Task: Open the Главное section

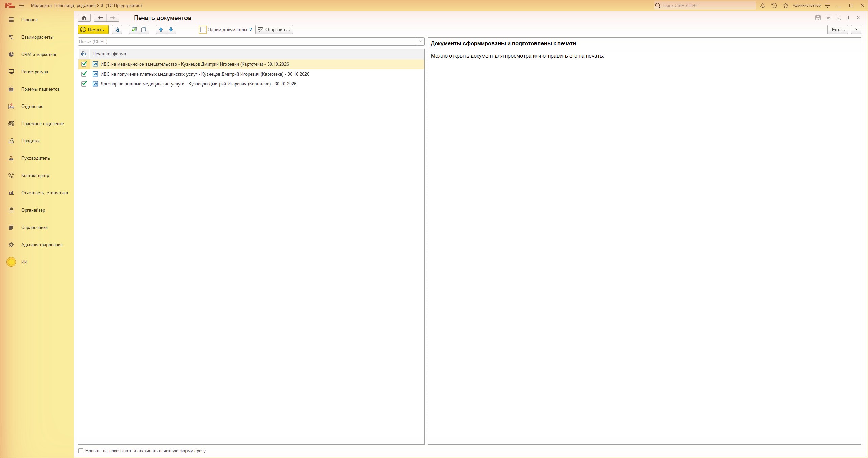Action: (29, 20)
